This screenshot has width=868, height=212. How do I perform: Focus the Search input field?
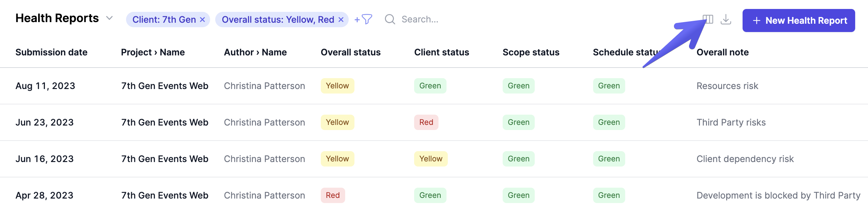pyautogui.click(x=420, y=20)
